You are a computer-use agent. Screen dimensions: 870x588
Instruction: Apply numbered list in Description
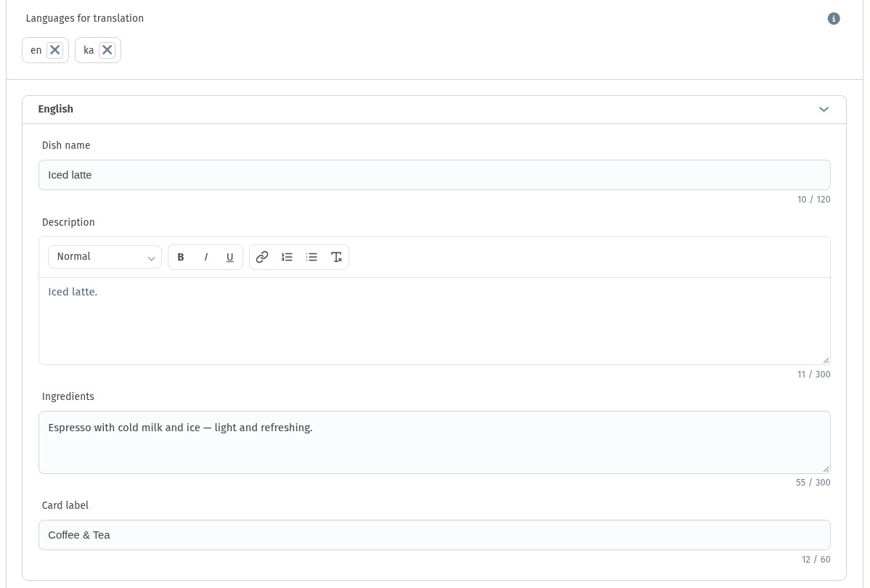(x=287, y=257)
